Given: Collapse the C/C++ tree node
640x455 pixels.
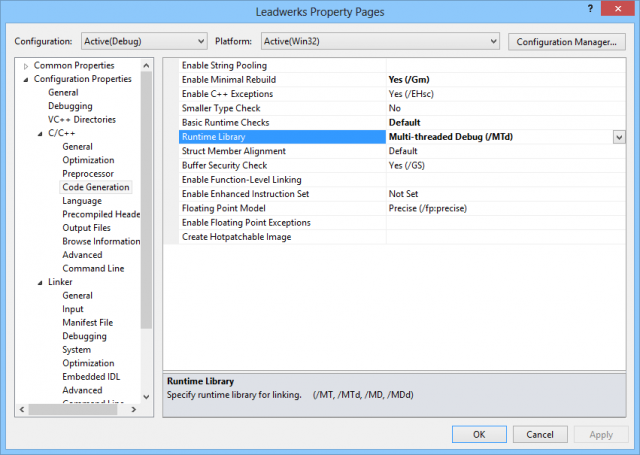Looking at the screenshot, I should pos(40,133).
